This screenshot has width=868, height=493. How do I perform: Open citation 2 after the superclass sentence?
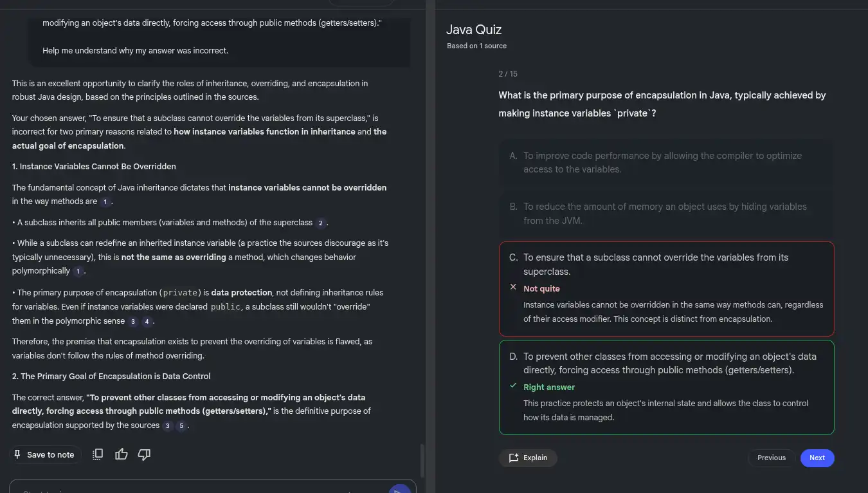[321, 223]
